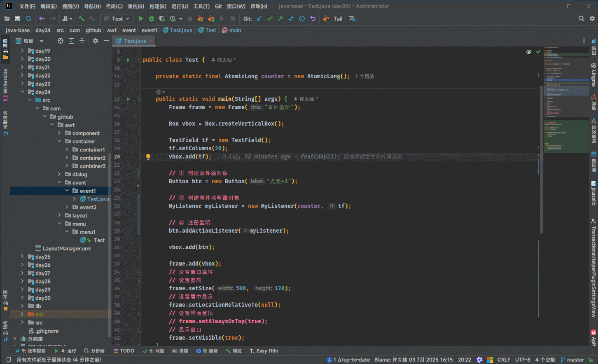Click the editor vertical scrollbar
Screen dimensions: 598x364
[541, 161]
